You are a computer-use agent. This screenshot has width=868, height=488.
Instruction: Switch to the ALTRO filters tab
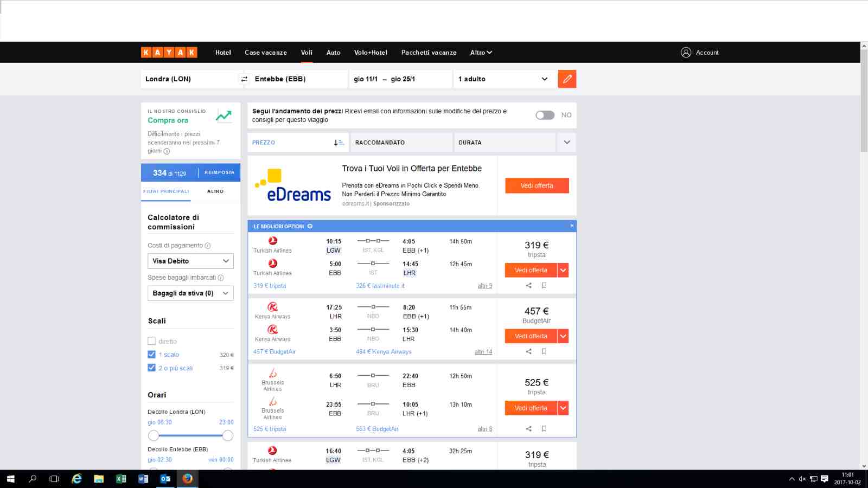(x=215, y=191)
